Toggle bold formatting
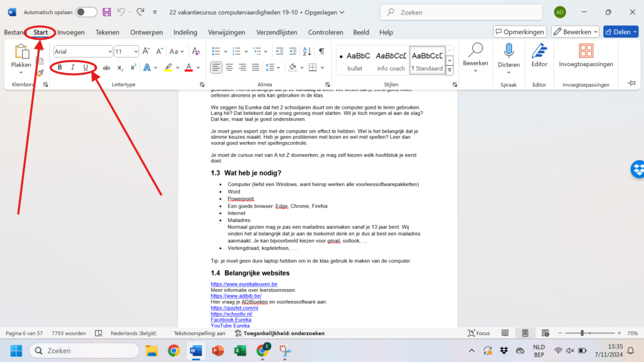Viewport: 644px width, 362px height. click(x=60, y=67)
